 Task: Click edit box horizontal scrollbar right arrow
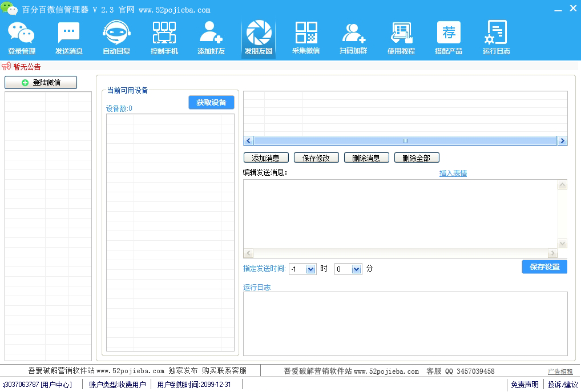552,253
